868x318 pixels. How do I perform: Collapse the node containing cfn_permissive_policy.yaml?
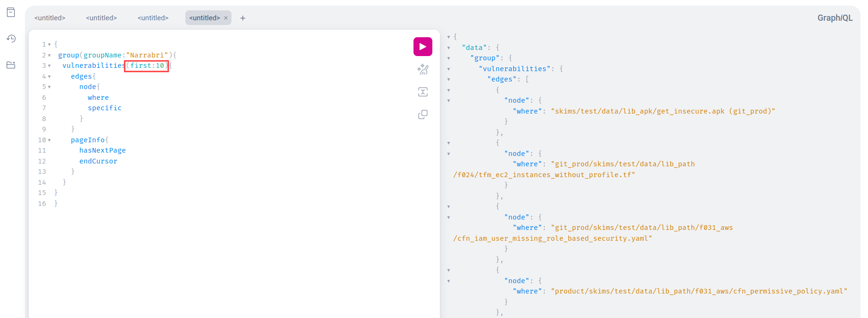coord(448,281)
